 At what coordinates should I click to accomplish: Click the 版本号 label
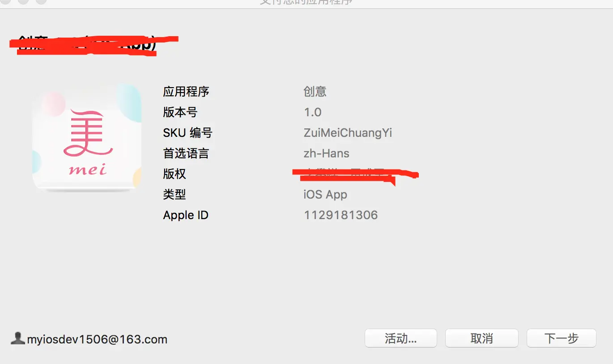(180, 112)
